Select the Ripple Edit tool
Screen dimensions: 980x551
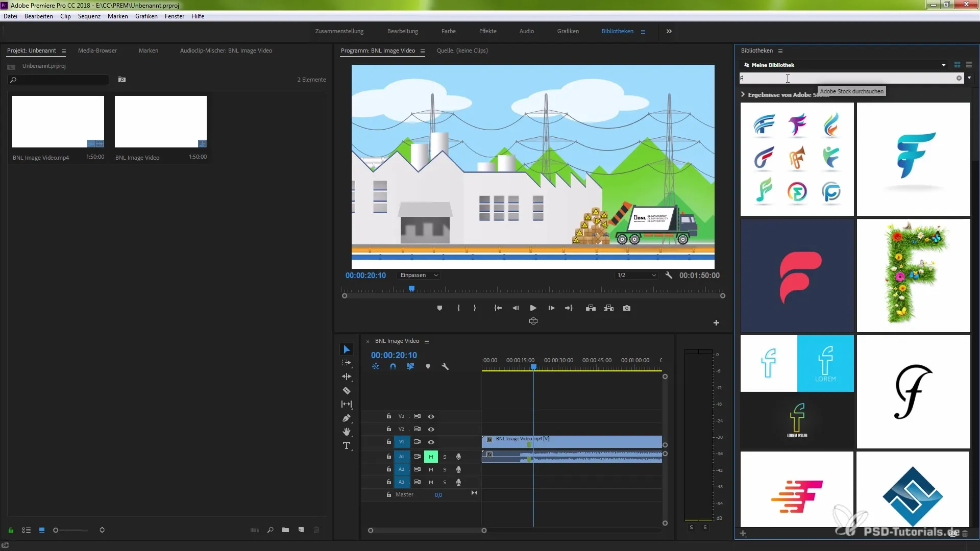tap(347, 377)
